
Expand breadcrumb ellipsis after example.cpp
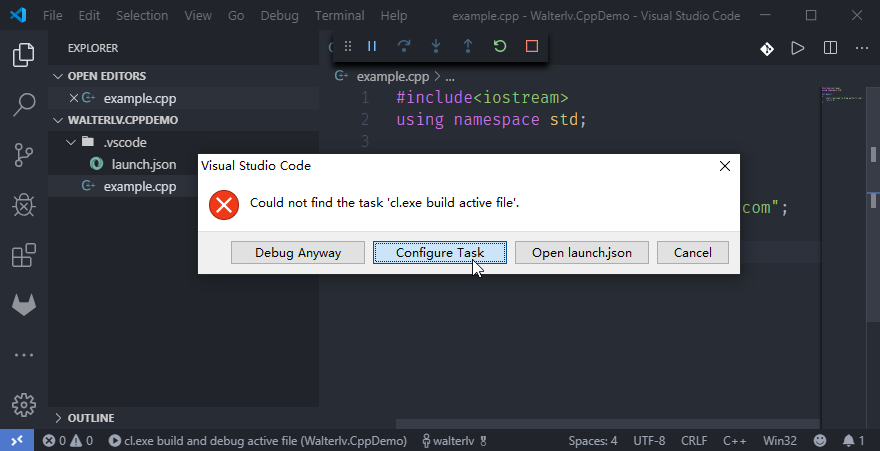point(450,77)
